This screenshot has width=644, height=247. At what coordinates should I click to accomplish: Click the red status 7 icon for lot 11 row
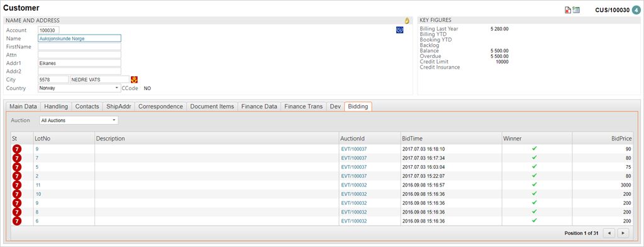coord(17,185)
